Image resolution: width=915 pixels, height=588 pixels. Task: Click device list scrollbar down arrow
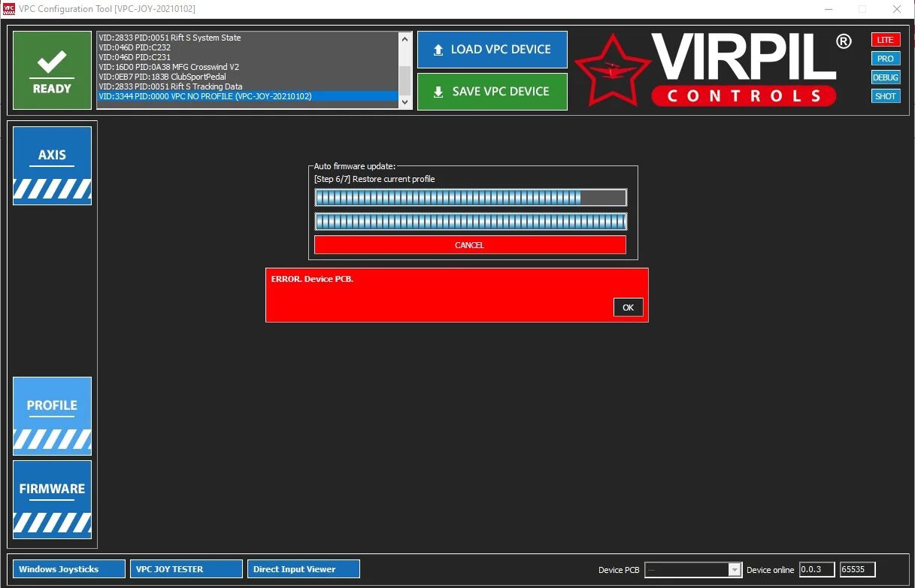tap(405, 102)
